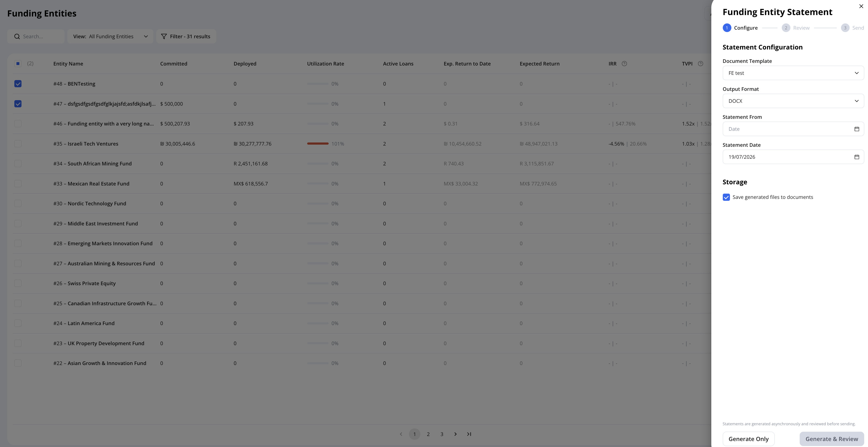The height and width of the screenshot is (447, 868).
Task: Click the Statement Date field showing 19/07/2026
Action: [793, 157]
